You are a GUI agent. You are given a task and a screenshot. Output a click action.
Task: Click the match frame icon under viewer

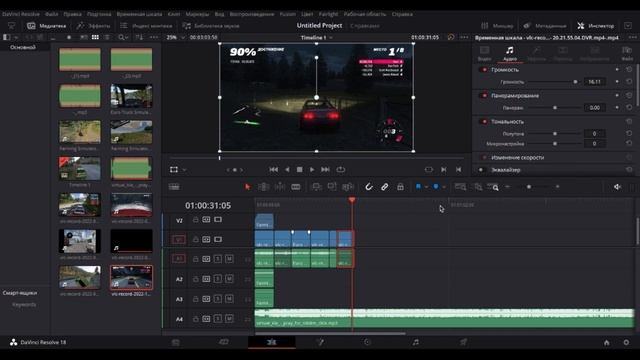pyautogui.click(x=429, y=169)
